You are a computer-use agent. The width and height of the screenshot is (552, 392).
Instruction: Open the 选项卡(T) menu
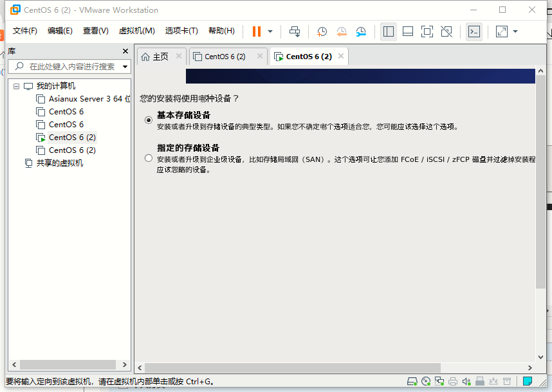pyautogui.click(x=181, y=31)
